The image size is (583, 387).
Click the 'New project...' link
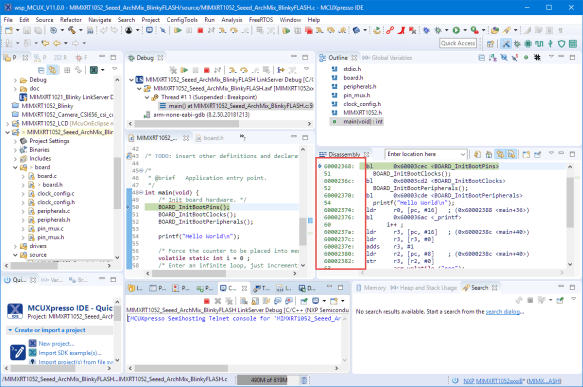56,344
